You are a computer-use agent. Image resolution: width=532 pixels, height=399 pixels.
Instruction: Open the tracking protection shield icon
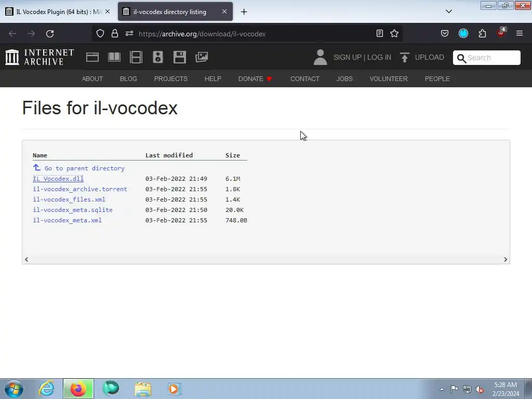point(100,34)
